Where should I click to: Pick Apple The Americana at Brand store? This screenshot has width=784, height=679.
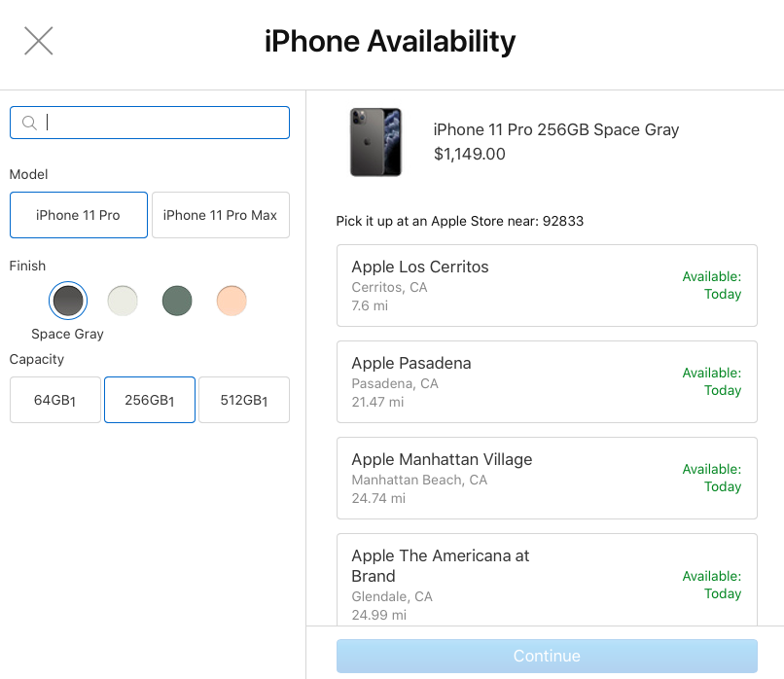pos(547,580)
